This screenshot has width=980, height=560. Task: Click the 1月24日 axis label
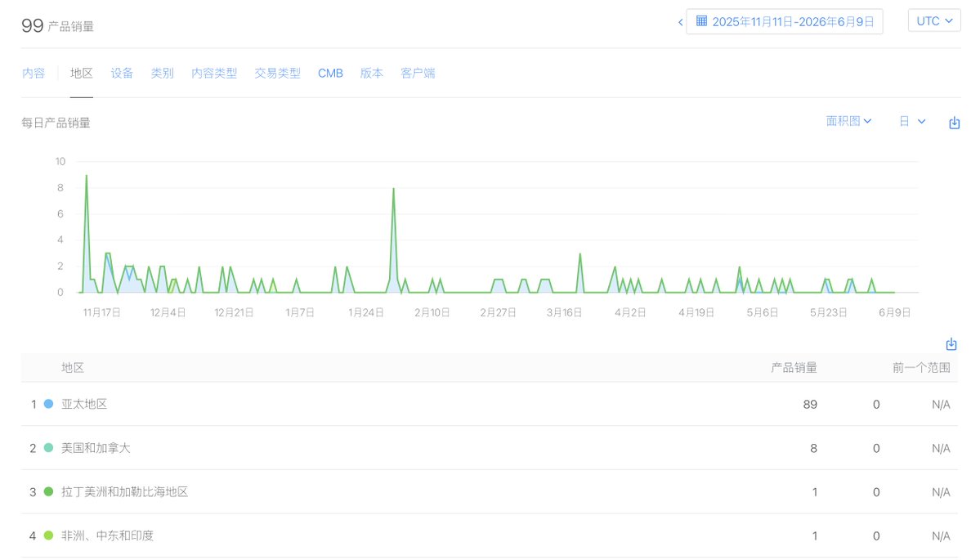point(365,312)
